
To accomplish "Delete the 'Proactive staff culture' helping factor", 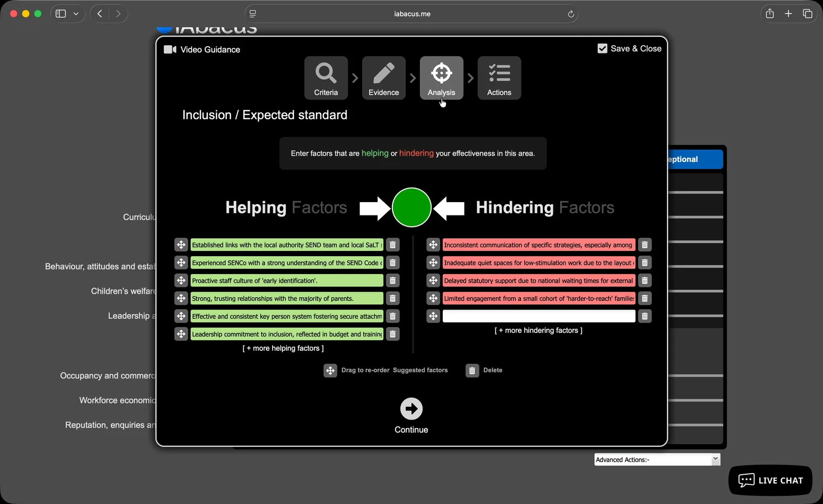I will (x=392, y=281).
